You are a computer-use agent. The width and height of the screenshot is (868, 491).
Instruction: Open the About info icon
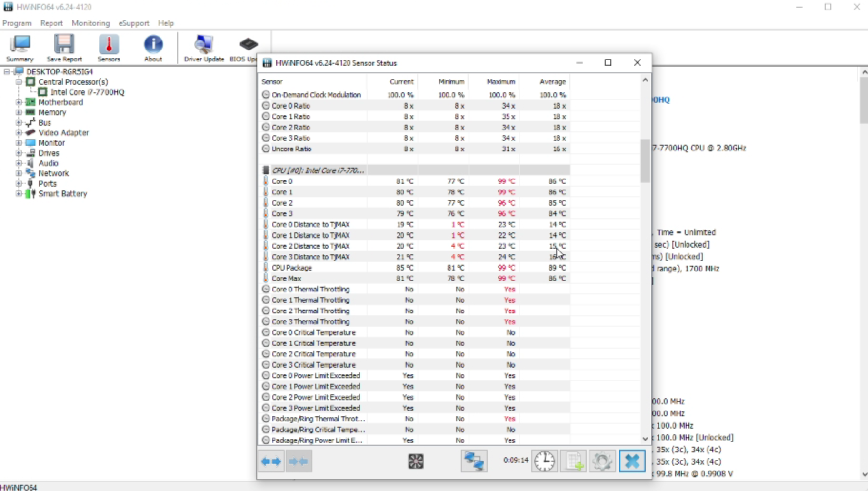click(x=153, y=48)
